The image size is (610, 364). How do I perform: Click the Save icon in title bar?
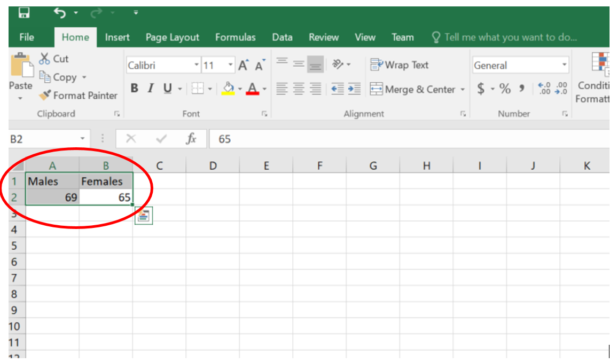tap(25, 12)
